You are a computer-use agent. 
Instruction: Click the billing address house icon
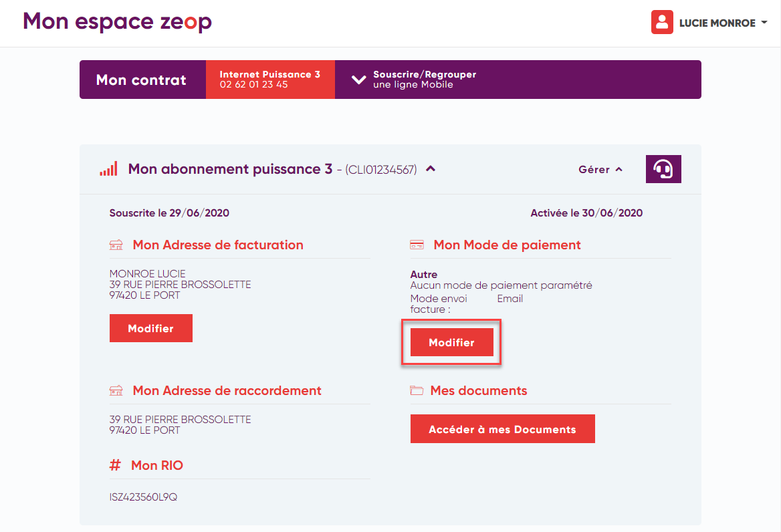click(116, 245)
